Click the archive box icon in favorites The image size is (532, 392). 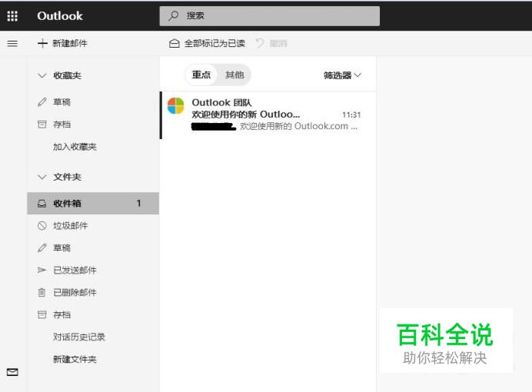click(42, 124)
